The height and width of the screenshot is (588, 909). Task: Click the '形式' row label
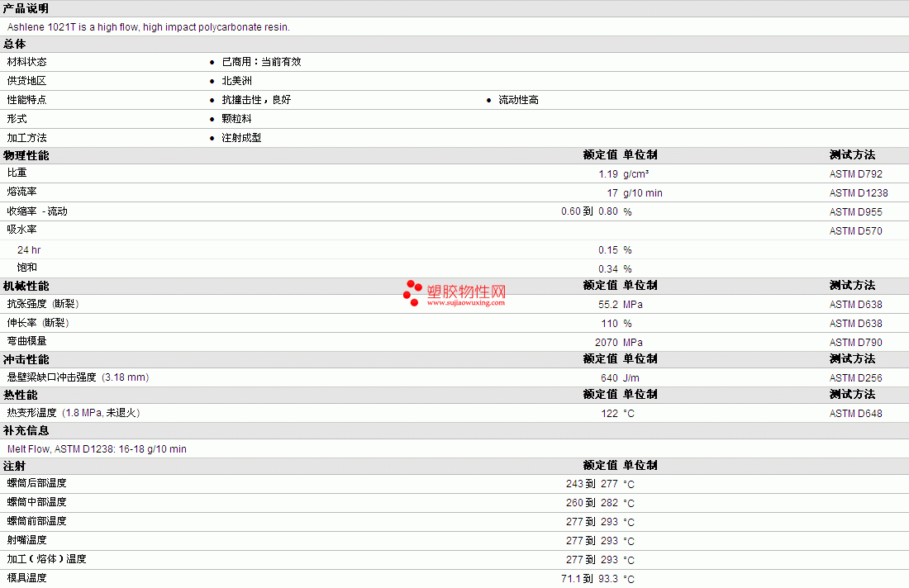tap(17, 119)
